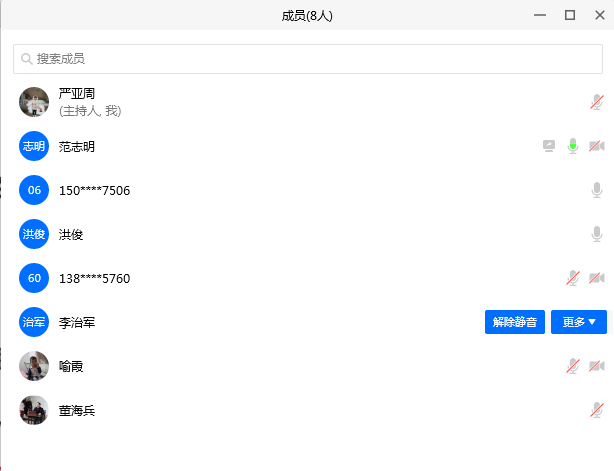
Task: Open the 更多 dropdown for 李治军
Action: click(x=579, y=322)
